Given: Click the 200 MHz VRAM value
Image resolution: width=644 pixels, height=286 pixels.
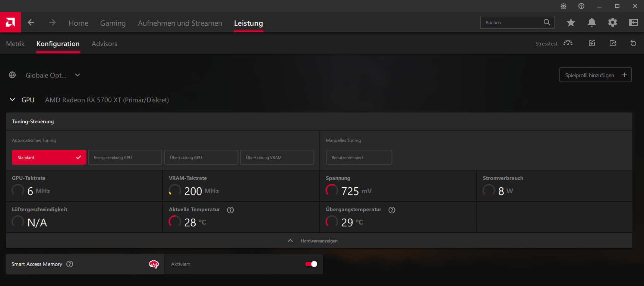Looking at the screenshot, I should pos(202,191).
